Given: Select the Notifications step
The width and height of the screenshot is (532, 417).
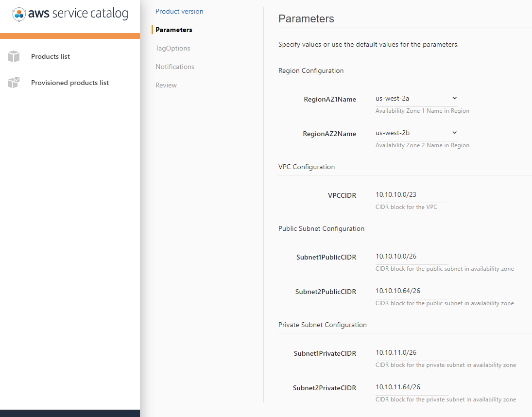Looking at the screenshot, I should 175,67.
